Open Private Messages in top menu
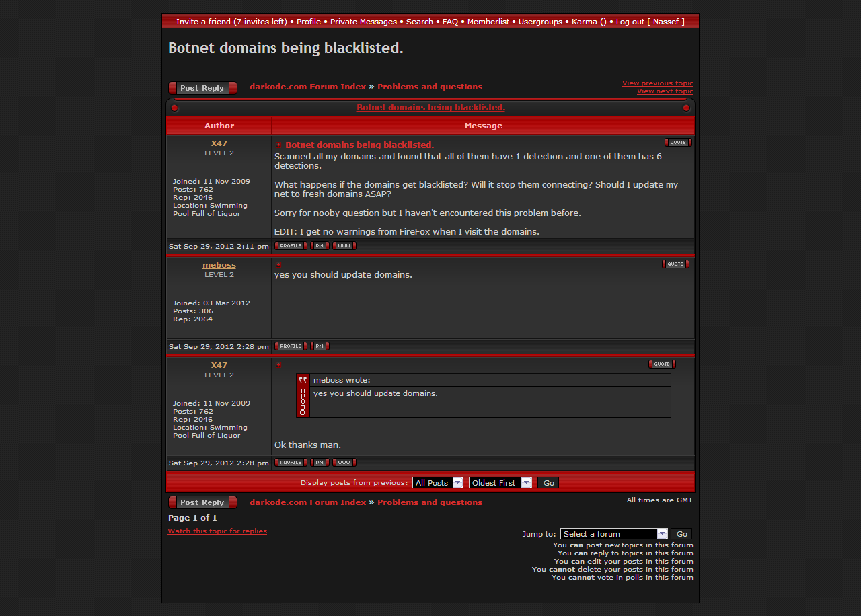861x616 pixels. (x=363, y=22)
